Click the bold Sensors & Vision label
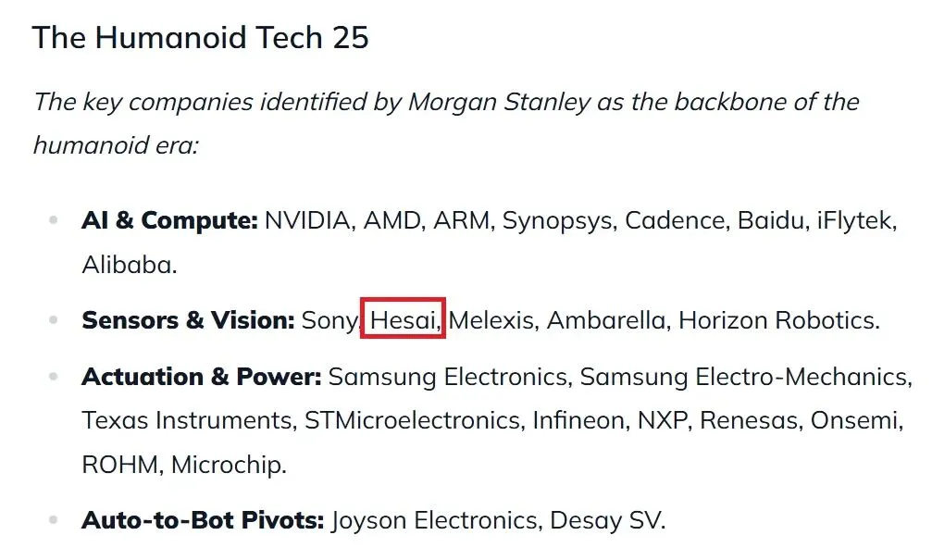Viewport: 932px width, 560px height. tap(188, 320)
